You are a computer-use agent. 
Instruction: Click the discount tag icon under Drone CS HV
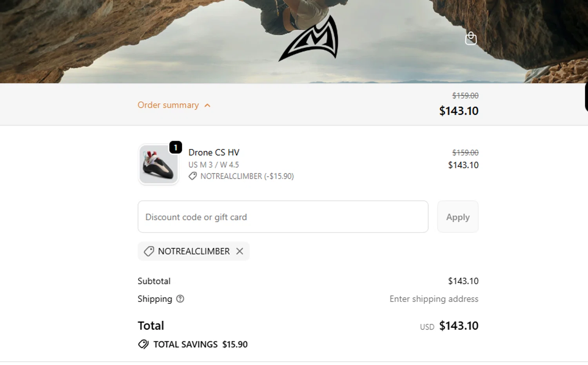[x=192, y=176]
